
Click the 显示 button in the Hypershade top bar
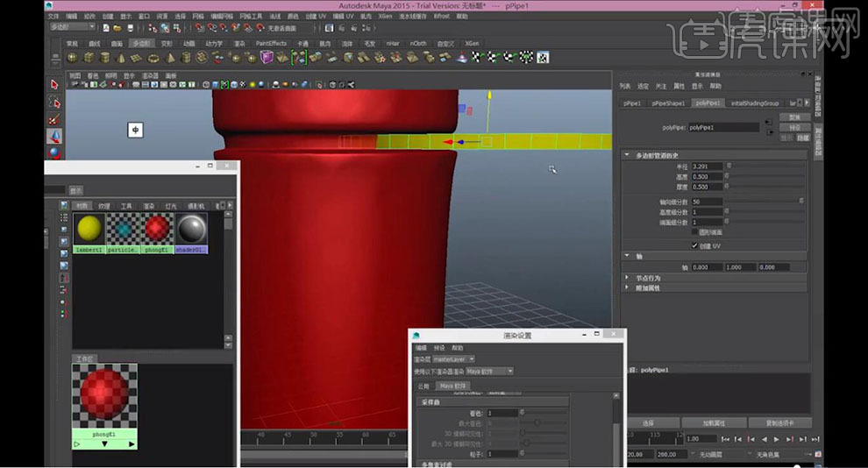[76, 190]
